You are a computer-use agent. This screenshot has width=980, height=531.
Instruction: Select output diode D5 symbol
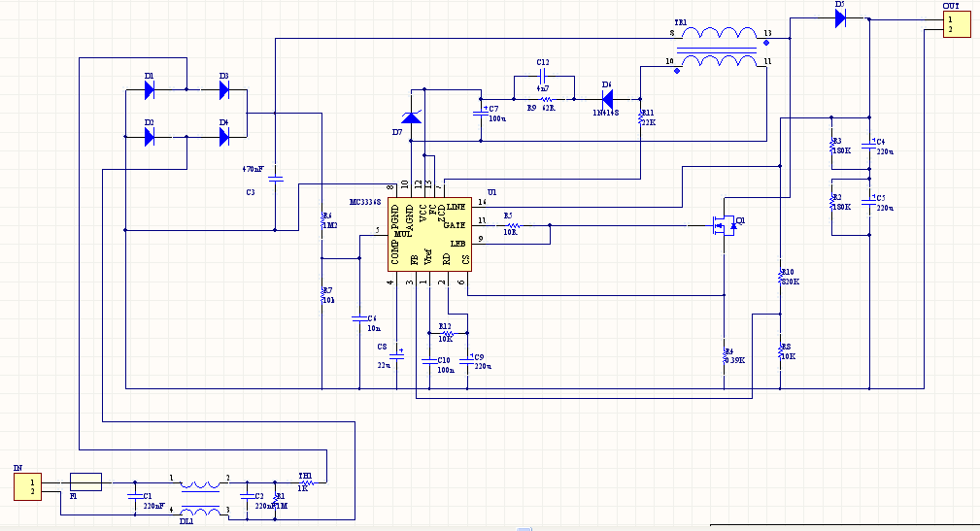pos(841,18)
